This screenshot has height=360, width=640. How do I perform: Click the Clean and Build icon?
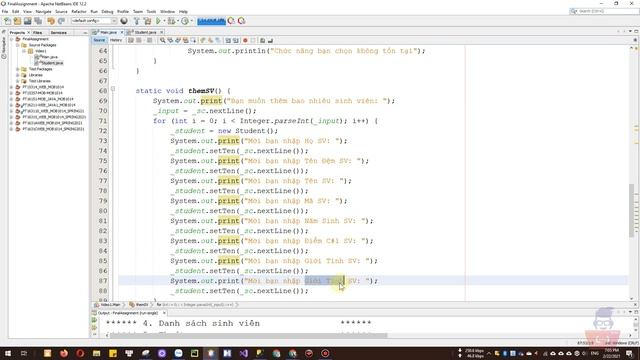147,21
